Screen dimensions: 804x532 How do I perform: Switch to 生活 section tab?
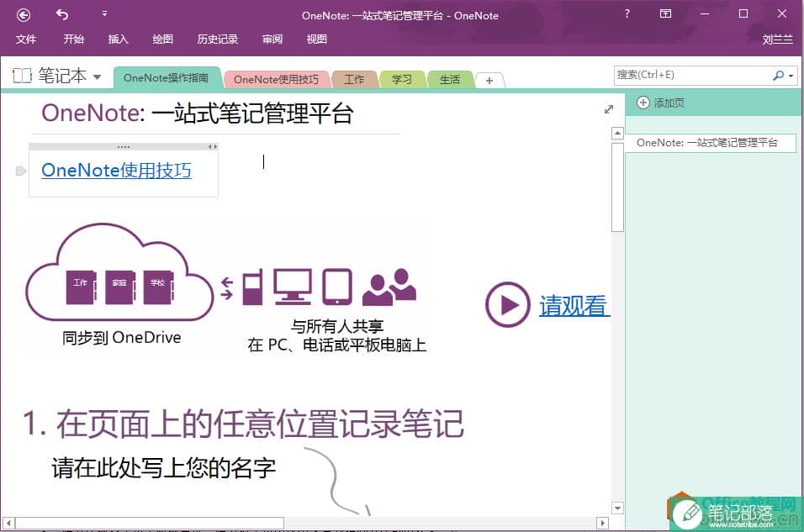tap(450, 80)
